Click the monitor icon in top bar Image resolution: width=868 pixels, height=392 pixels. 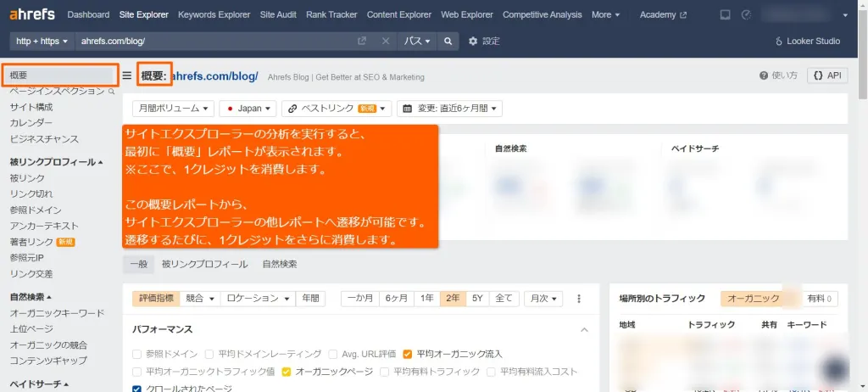[x=726, y=15]
